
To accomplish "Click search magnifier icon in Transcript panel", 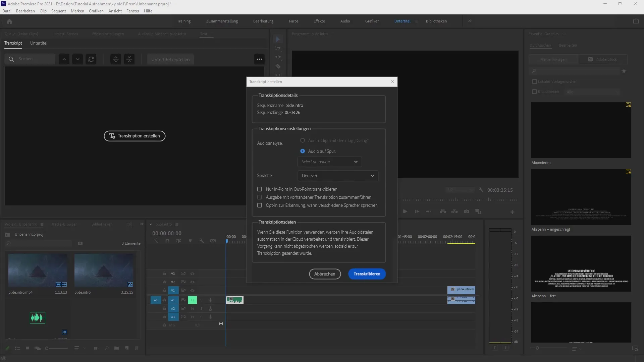I will (11, 59).
